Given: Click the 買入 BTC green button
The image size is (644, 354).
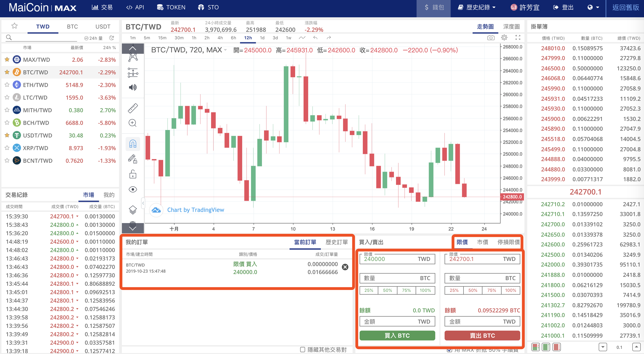Looking at the screenshot, I should click(397, 336).
